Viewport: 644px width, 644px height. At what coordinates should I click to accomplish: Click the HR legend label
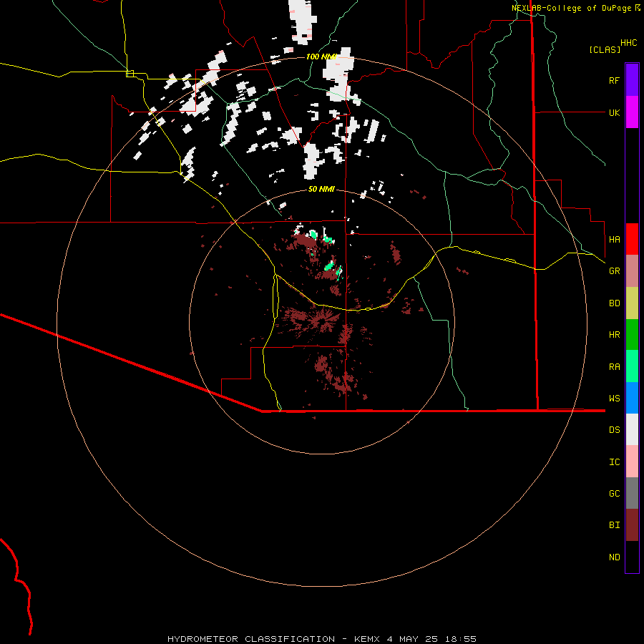point(614,335)
